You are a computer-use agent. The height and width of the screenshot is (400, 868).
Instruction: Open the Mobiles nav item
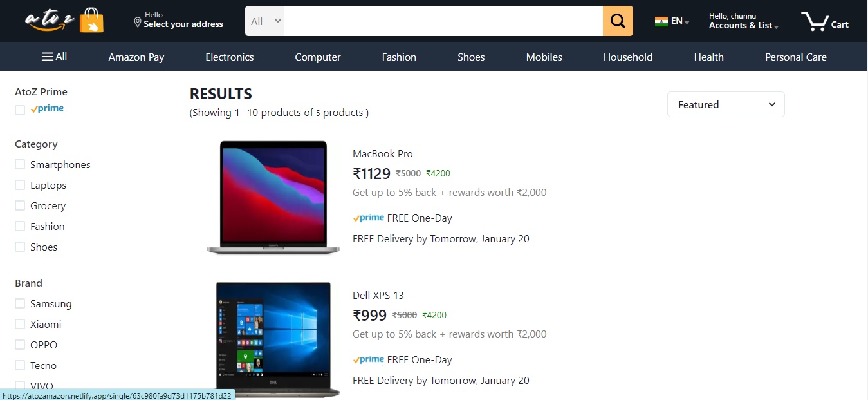point(544,57)
